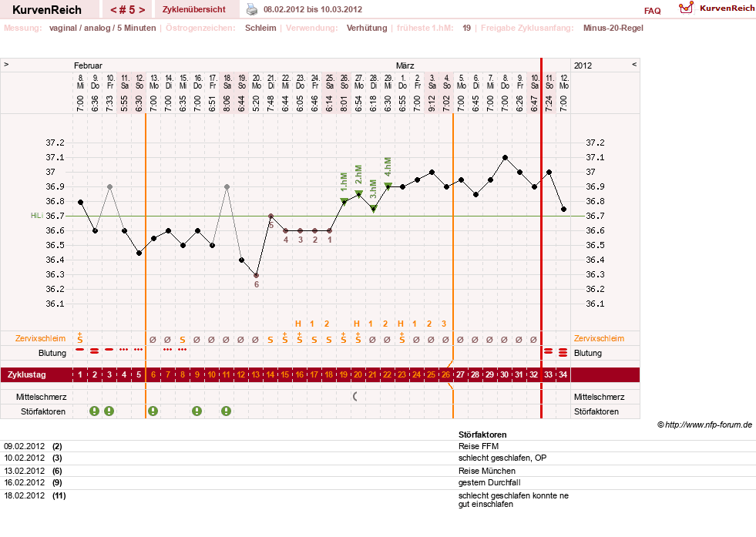Click the 2.hM triangle marker on the curve

point(358,194)
